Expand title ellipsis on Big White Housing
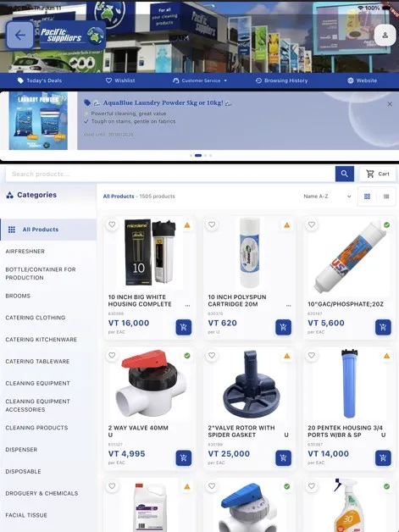 point(187,305)
